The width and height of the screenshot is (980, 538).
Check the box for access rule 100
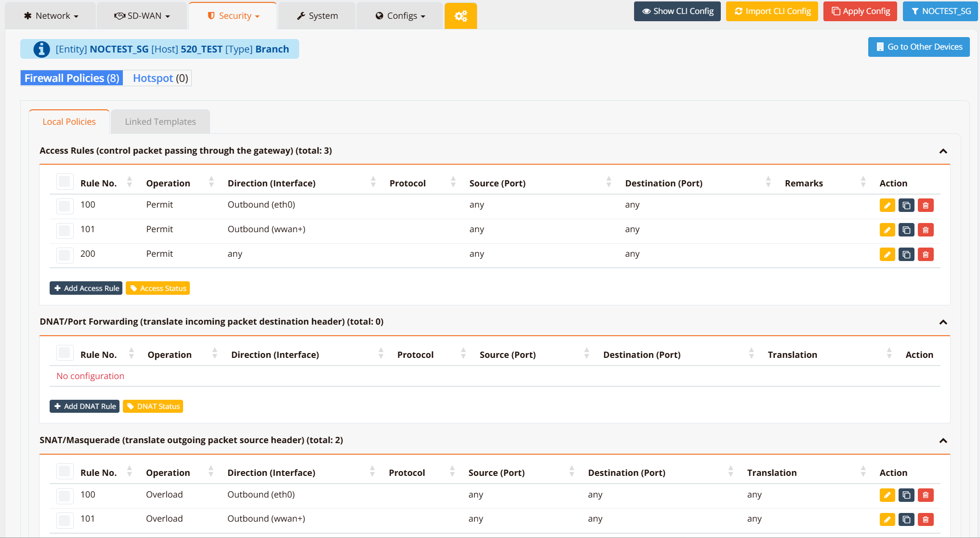(65, 206)
